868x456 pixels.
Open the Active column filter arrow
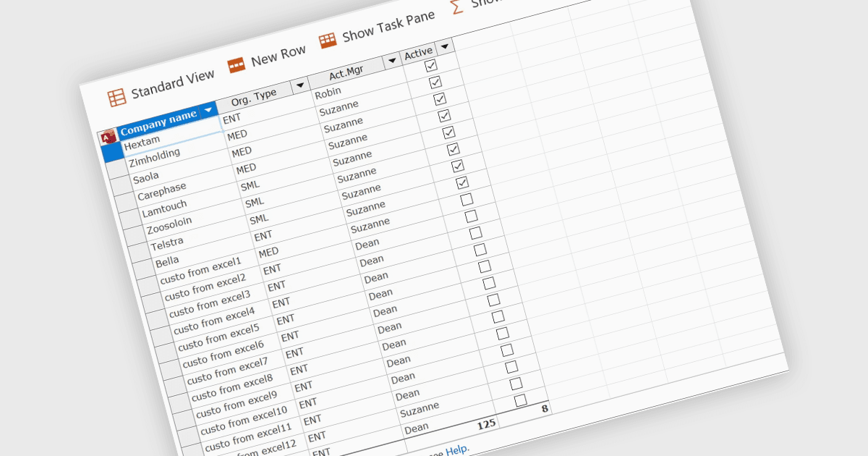pyautogui.click(x=444, y=47)
